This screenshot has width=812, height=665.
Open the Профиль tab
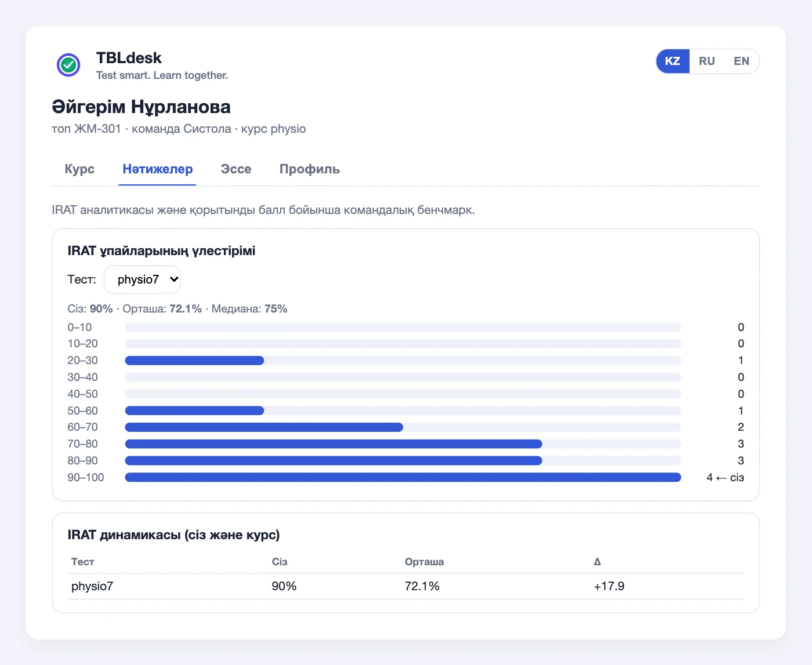[x=310, y=169]
